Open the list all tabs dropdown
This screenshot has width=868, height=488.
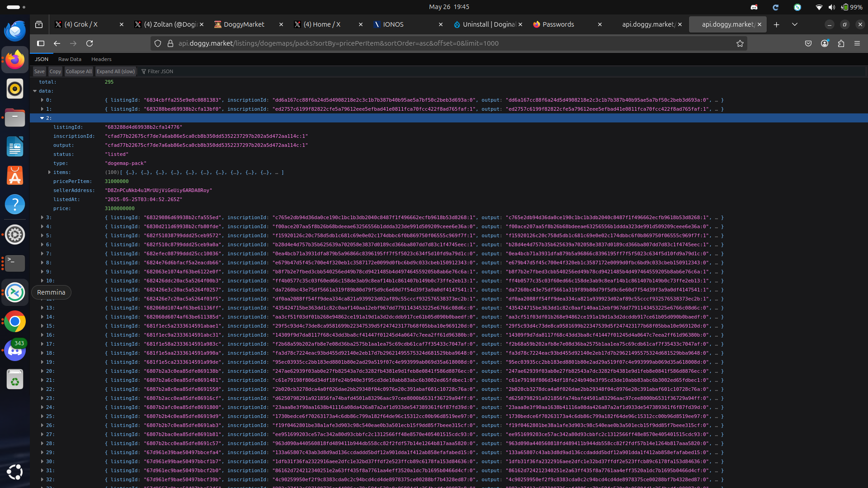click(794, 24)
